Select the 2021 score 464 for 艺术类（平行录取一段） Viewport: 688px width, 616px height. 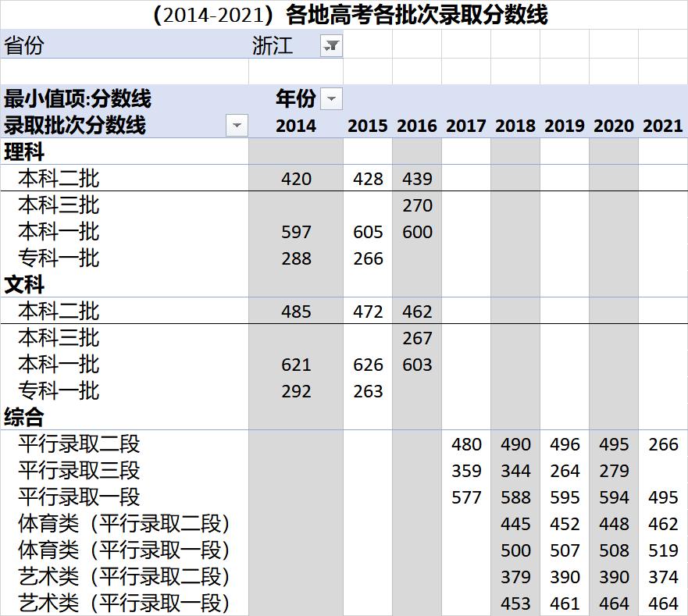tap(663, 603)
